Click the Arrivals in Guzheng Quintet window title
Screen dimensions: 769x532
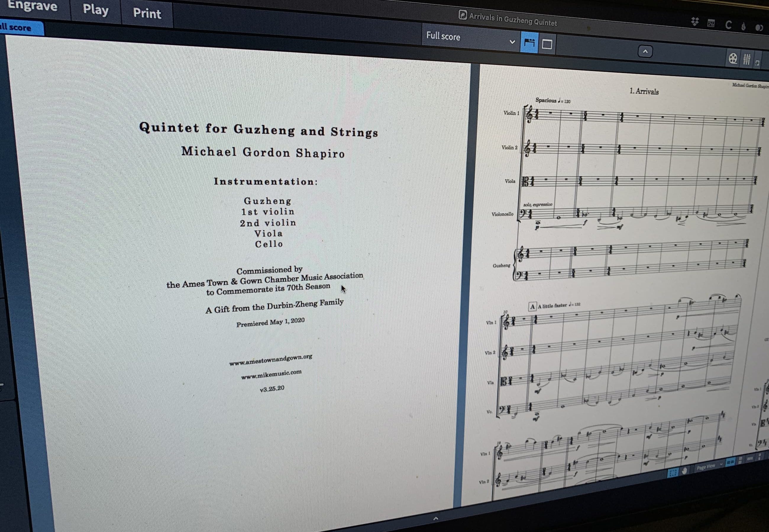(513, 20)
